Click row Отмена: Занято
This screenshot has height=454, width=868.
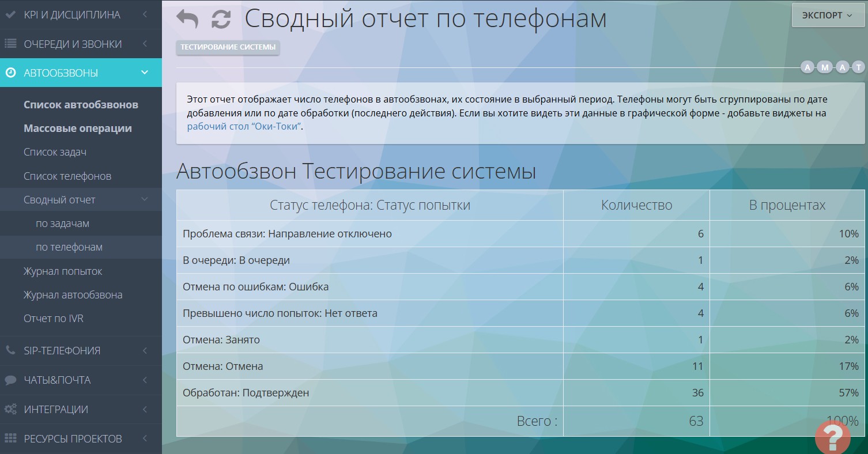click(520, 340)
